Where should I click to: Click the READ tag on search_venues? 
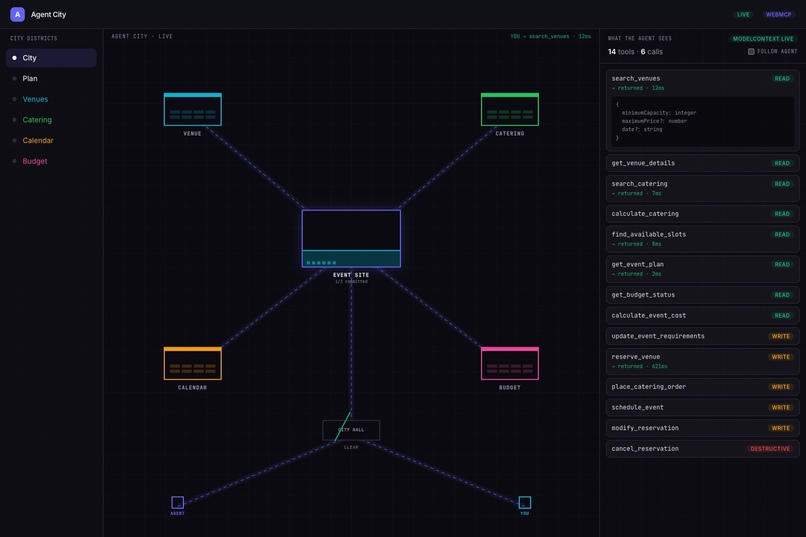pyautogui.click(x=782, y=79)
